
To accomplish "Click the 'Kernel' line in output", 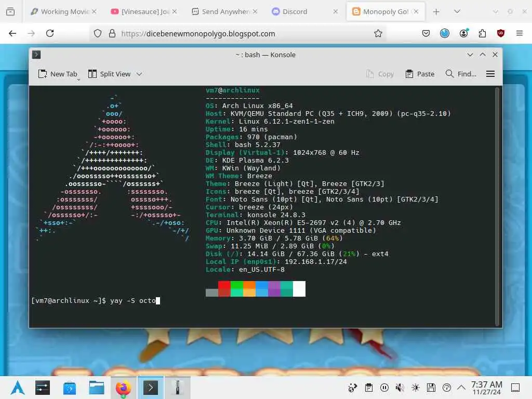I will 270,122.
